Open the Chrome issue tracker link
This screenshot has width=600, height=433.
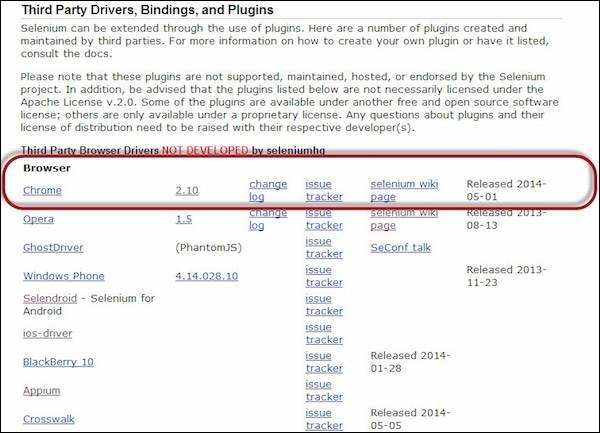(324, 190)
